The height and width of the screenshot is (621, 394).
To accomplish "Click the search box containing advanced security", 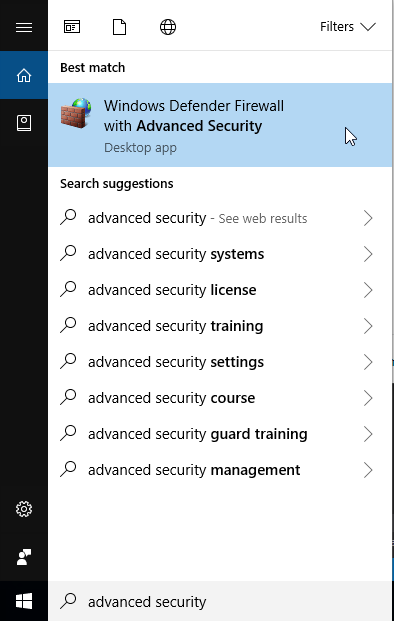I will click(220, 601).
